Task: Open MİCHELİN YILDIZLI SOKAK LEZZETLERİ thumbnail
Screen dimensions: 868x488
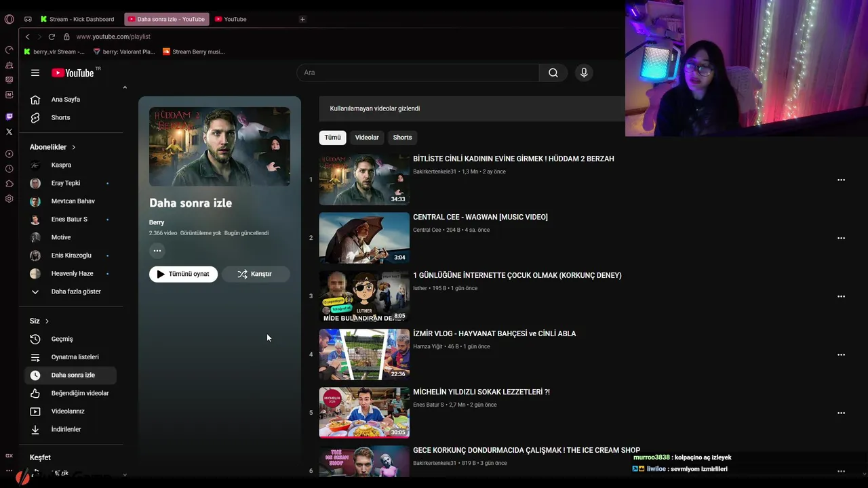Action: 364,413
